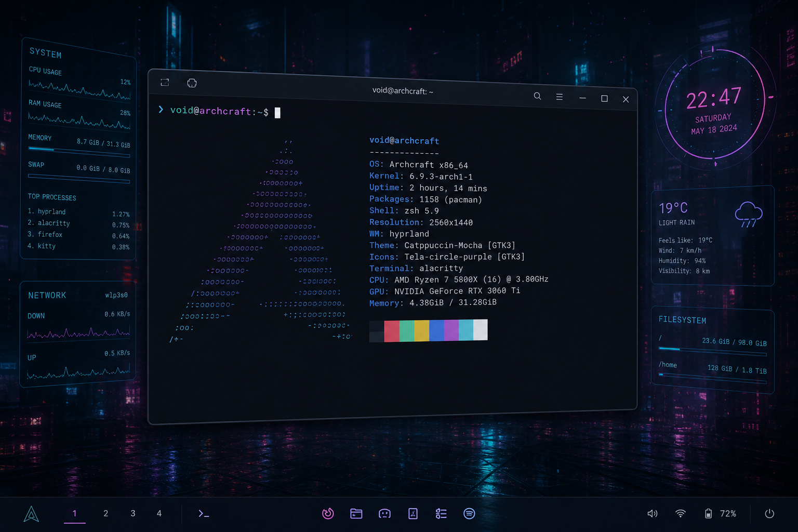Viewport: 798px width, 532px height.
Task: Click the Theme: Catppuccin-Mocha line
Action: coord(442,245)
